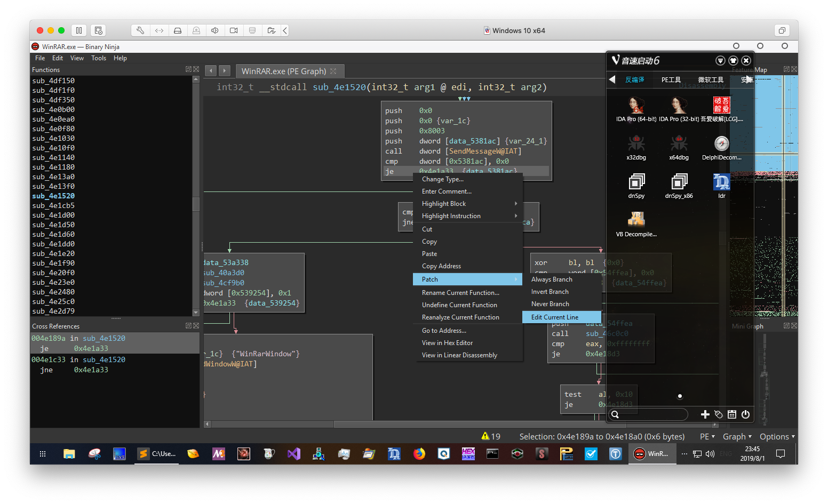The image size is (828, 504).
Task: Click the VM camera icon
Action: (x=234, y=30)
